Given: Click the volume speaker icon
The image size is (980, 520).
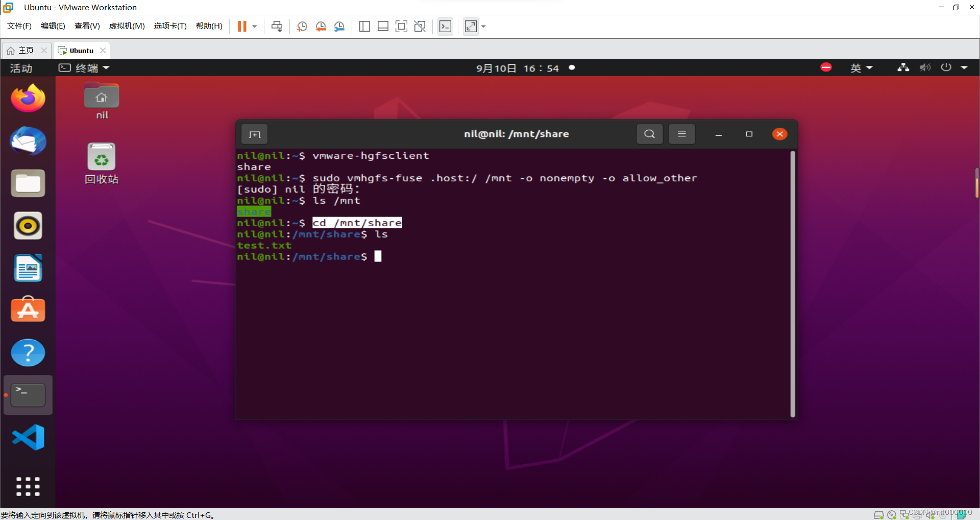Looking at the screenshot, I should pyautogui.click(x=925, y=67).
